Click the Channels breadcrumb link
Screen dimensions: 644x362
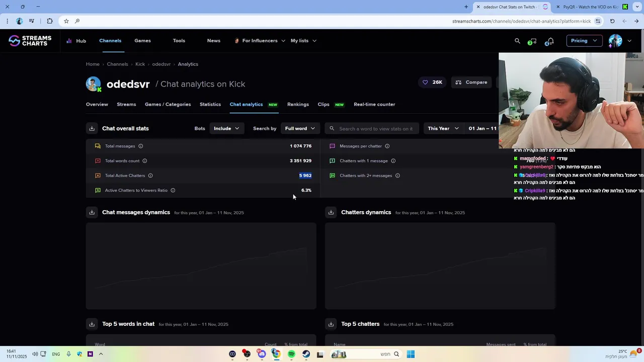point(117,64)
